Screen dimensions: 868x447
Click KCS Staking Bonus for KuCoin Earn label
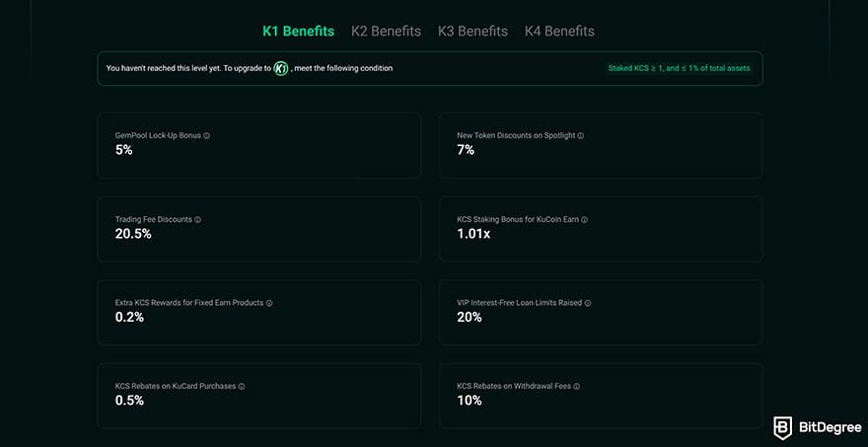pos(518,219)
